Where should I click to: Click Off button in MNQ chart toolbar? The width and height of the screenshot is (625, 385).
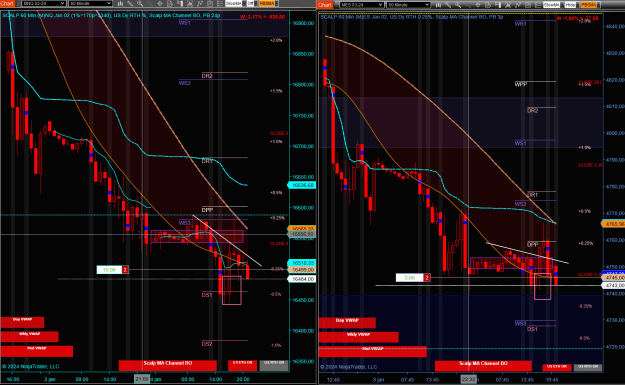pyautogui.click(x=250, y=4)
